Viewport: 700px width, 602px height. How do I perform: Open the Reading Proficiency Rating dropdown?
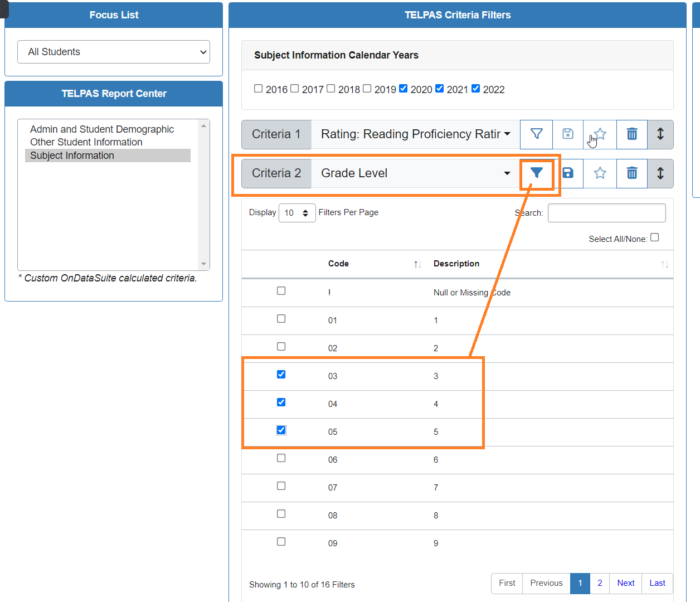tap(415, 134)
